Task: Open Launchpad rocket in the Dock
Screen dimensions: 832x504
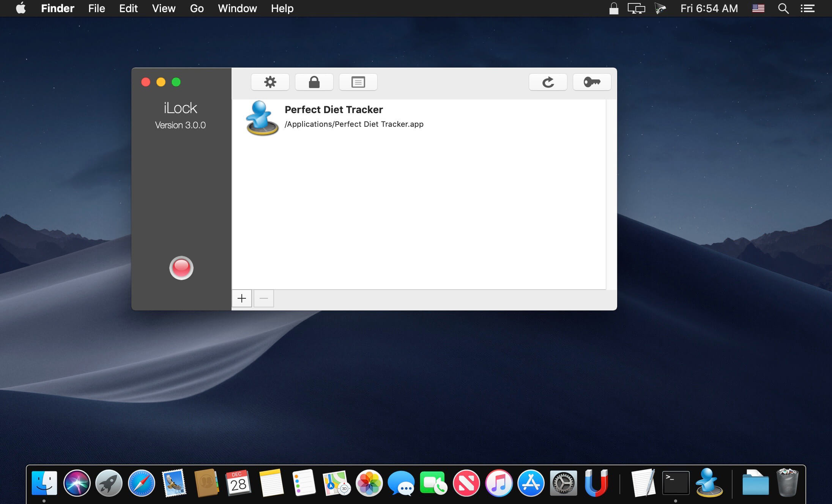Action: point(109,483)
